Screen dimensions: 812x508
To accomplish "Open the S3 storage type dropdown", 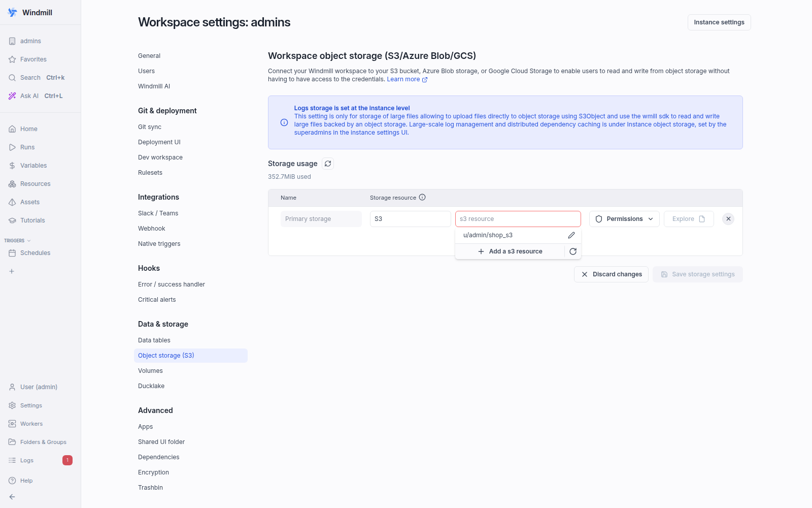I will pyautogui.click(x=411, y=219).
